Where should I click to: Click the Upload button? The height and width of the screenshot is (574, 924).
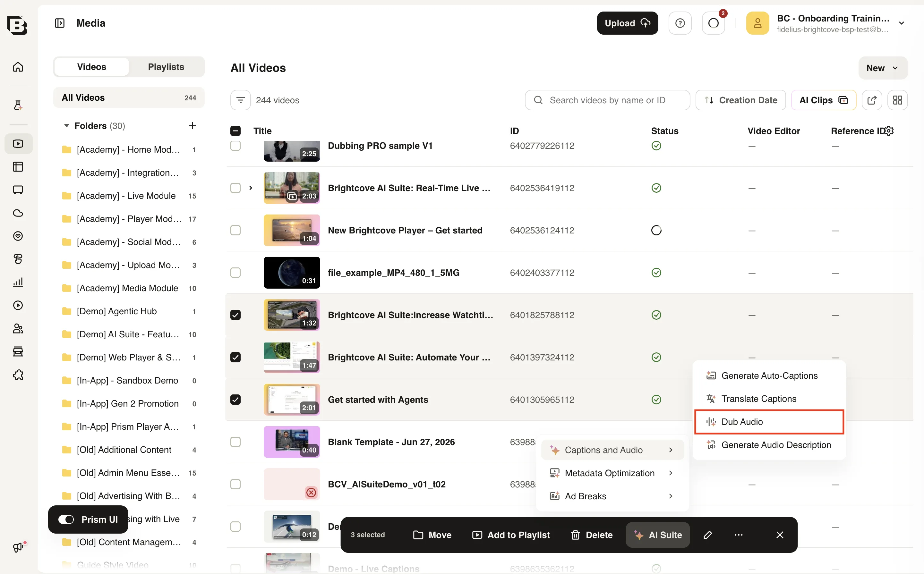pos(627,23)
